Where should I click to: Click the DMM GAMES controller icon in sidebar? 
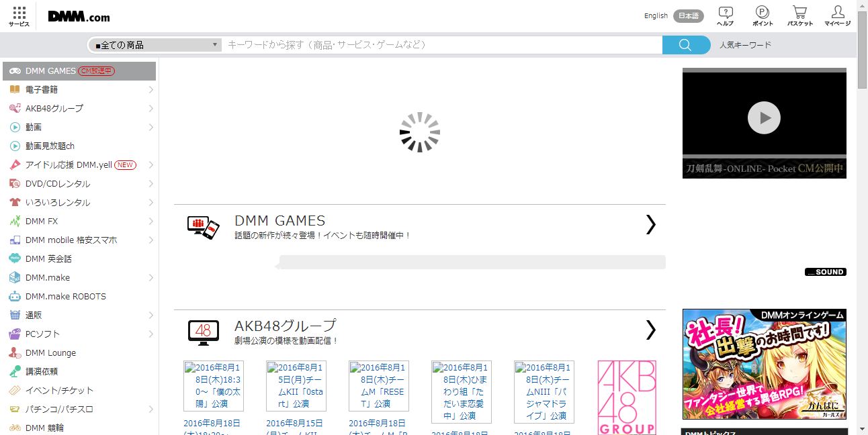coord(15,71)
